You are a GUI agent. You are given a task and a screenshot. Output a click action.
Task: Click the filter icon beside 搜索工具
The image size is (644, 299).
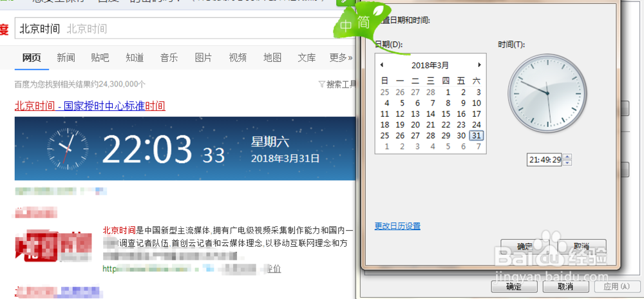coord(322,84)
